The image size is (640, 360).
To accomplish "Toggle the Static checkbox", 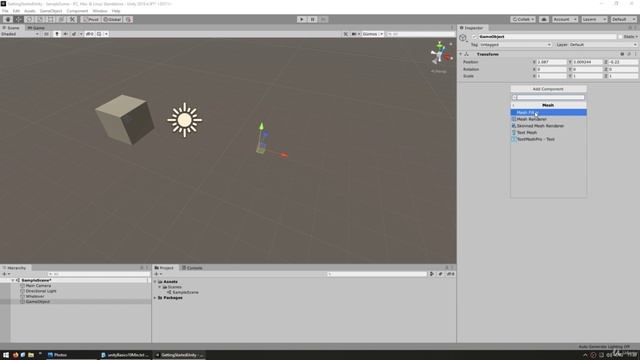I will click(x=620, y=37).
